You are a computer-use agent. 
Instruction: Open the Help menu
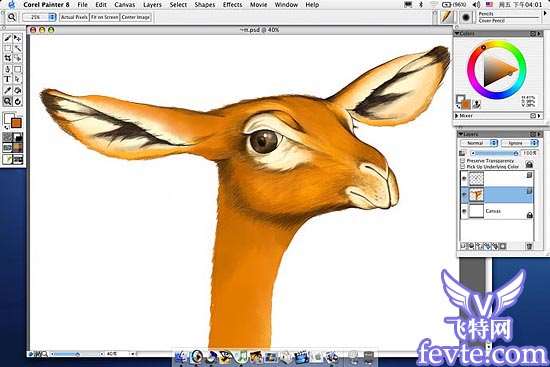(312, 5)
